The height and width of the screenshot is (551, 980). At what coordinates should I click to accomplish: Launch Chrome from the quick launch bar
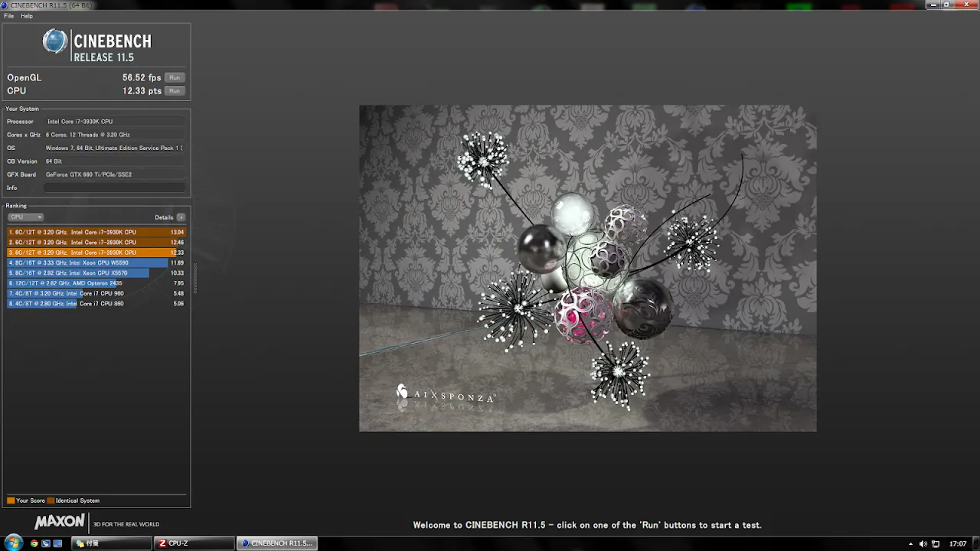(x=34, y=543)
